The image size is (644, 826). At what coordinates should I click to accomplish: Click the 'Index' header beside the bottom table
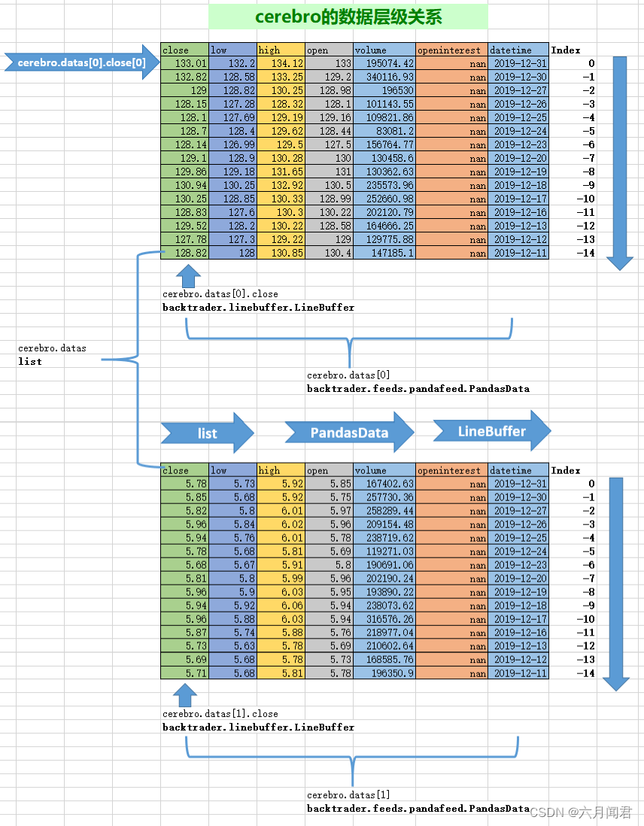coord(566,470)
